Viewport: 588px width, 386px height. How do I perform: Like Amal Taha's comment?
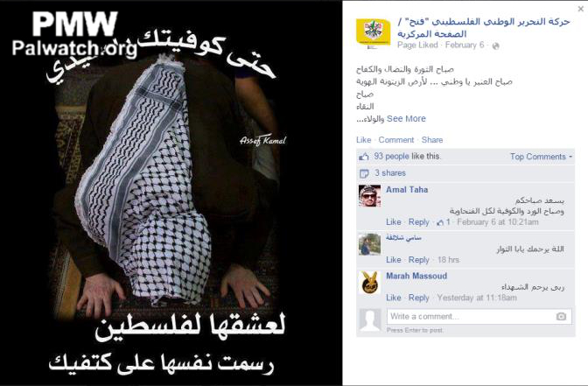point(394,222)
